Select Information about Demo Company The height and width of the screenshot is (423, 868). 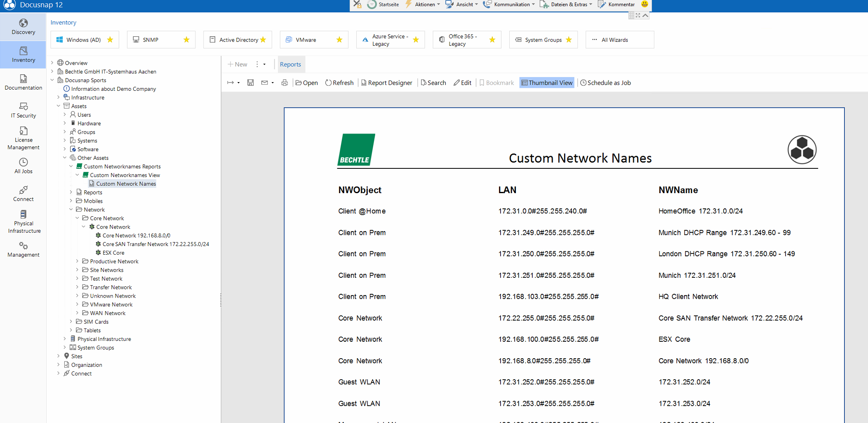[x=113, y=89]
